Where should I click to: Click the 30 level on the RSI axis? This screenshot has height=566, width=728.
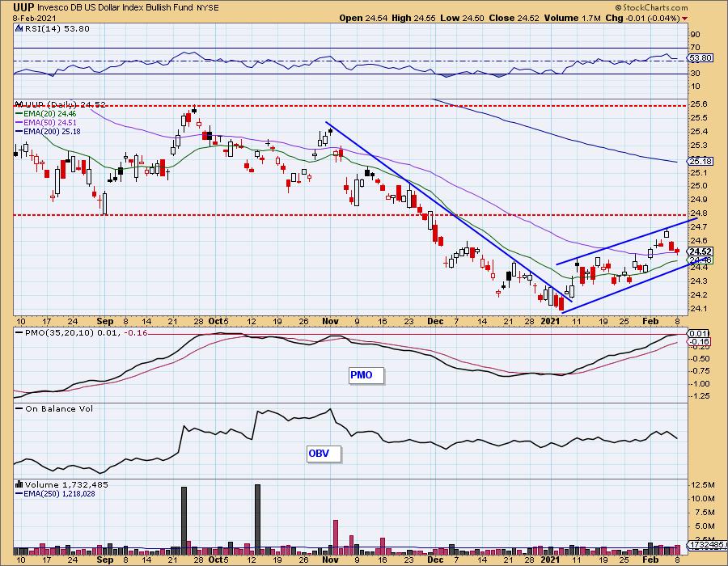click(x=695, y=74)
